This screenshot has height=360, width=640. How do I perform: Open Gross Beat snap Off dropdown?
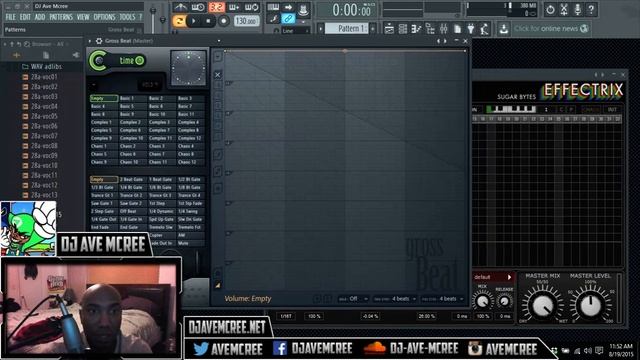point(353,299)
